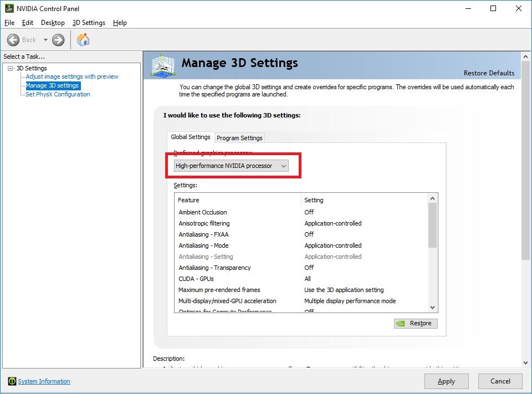Open the Back history dropdown arrow
Viewport: 532px width, 394px height.
[x=45, y=40]
